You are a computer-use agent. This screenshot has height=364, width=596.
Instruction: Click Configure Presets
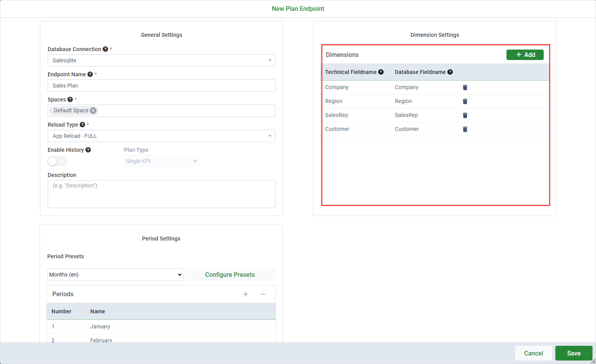point(230,275)
